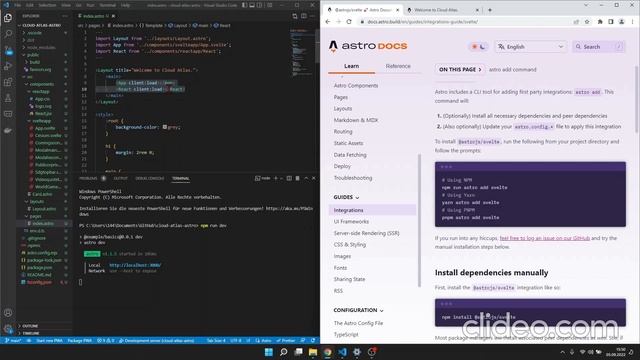Click Prettier in the VS Code status bar

286,340
